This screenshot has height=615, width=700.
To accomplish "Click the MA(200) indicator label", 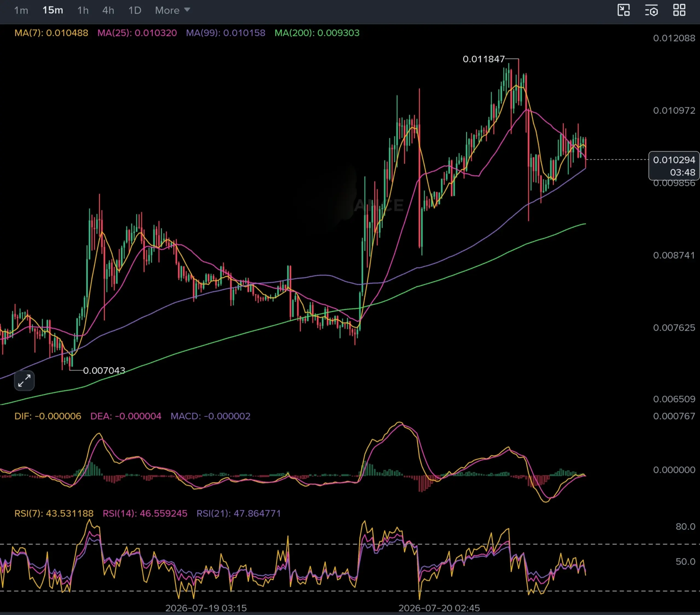I will [x=317, y=33].
